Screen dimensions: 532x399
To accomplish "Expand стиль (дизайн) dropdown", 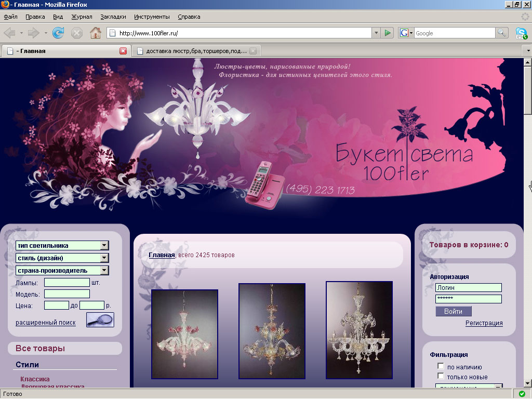I will (104, 258).
